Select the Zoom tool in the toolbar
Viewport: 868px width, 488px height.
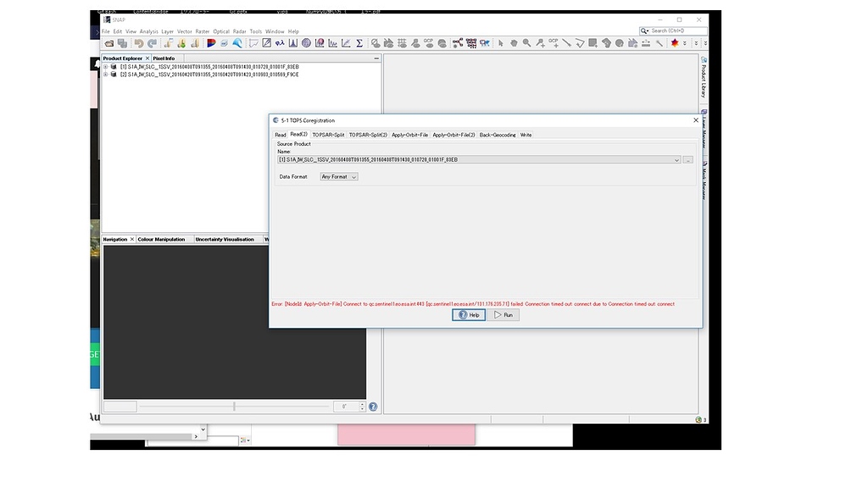click(x=526, y=42)
